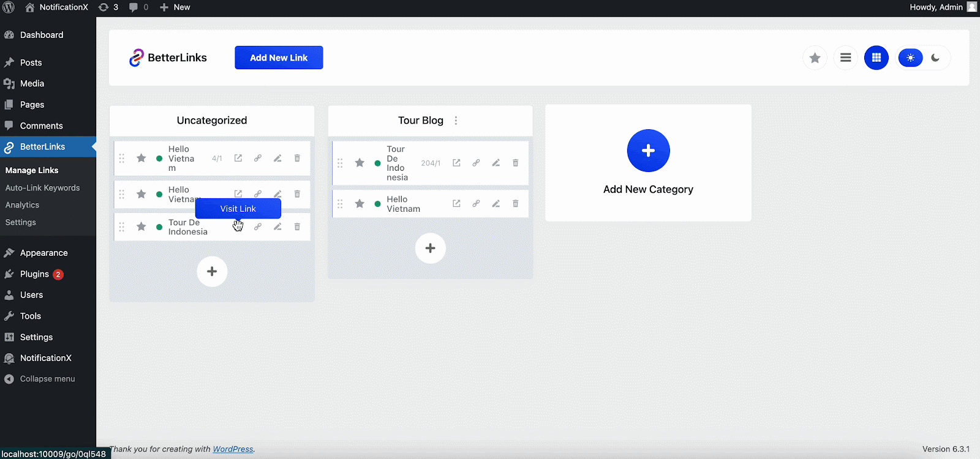Enable light mode with the sun toggle
Viewport: 980px width, 459px height.
911,58
